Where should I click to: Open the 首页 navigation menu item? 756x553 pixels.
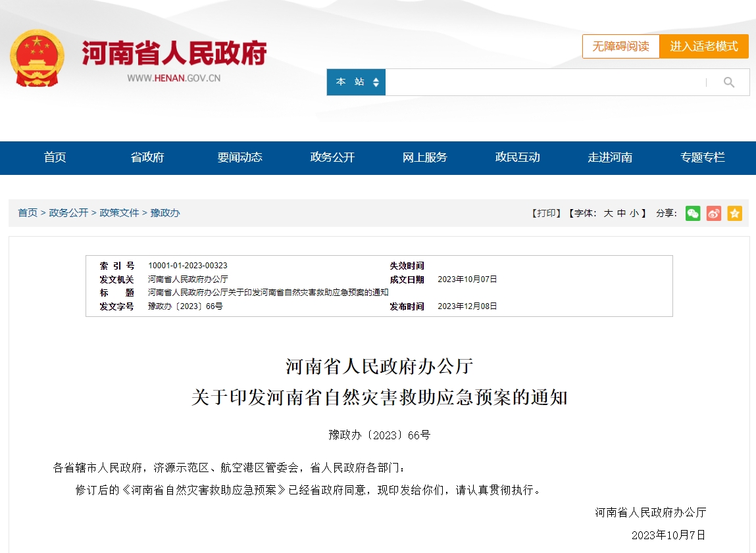[x=55, y=157]
